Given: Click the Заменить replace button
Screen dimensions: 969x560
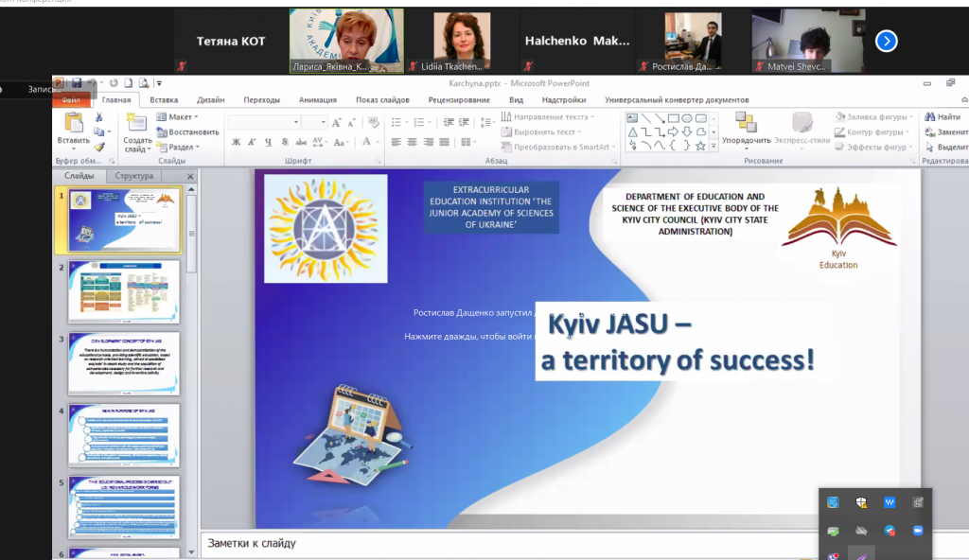Looking at the screenshot, I should click(945, 131).
